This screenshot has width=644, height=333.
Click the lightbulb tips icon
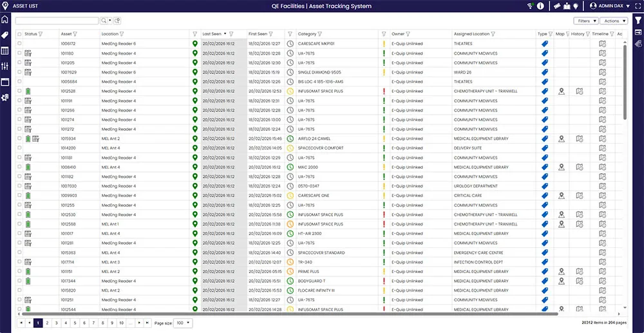(x=576, y=6)
